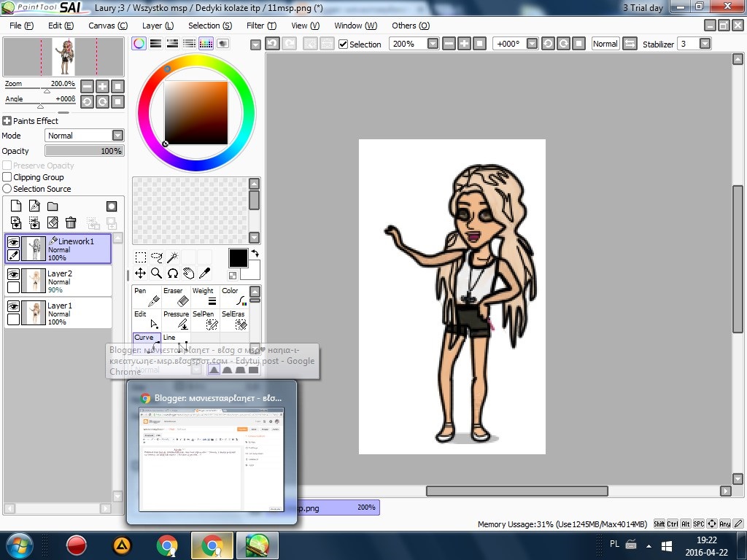Activate the Color Picker eyedropper tool
Image resolution: width=747 pixels, height=560 pixels.
click(x=205, y=273)
